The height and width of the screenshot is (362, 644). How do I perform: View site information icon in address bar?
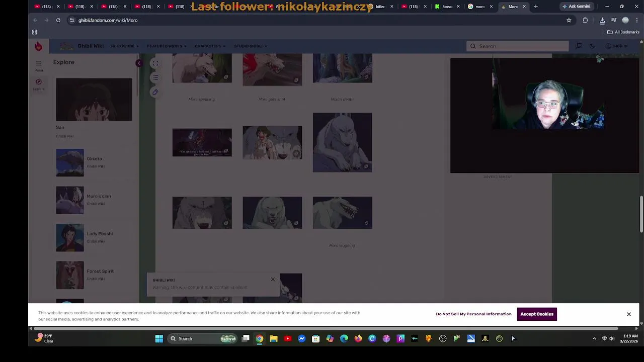[72, 20]
